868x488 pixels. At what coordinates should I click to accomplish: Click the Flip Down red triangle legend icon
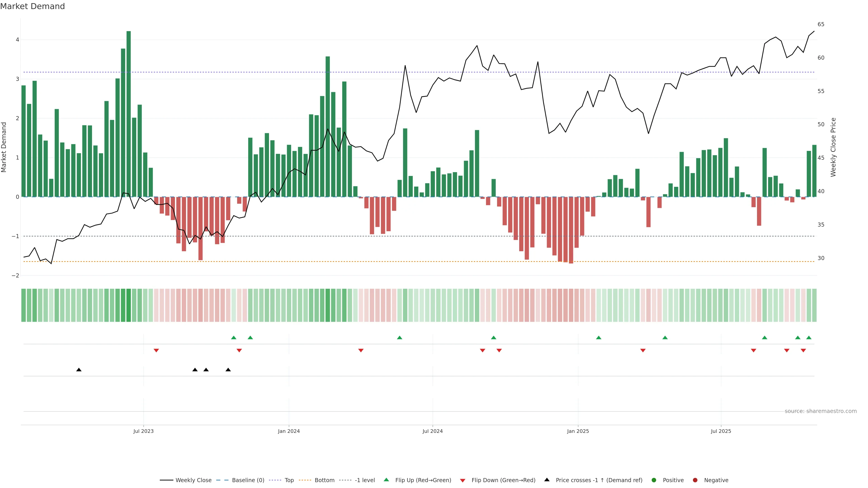[463, 481]
